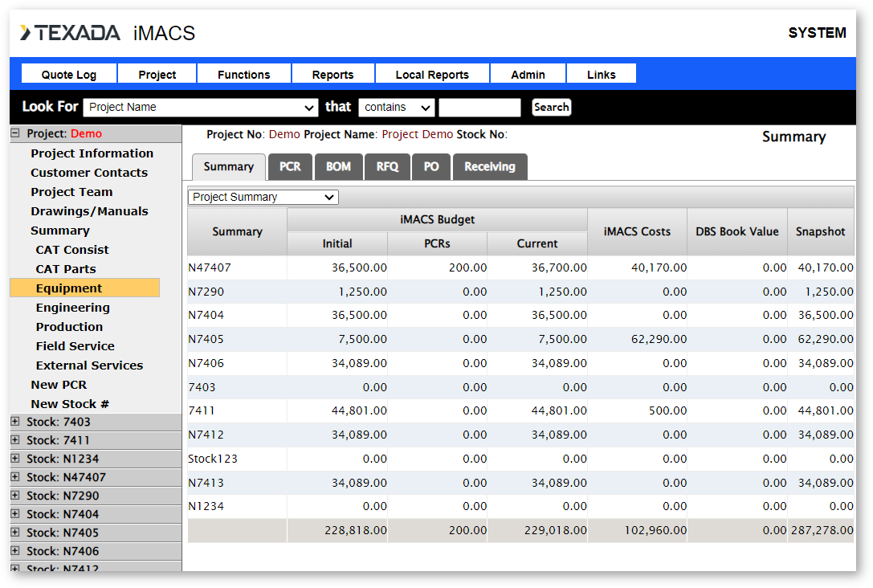Switch to the Summary tab

(x=229, y=166)
